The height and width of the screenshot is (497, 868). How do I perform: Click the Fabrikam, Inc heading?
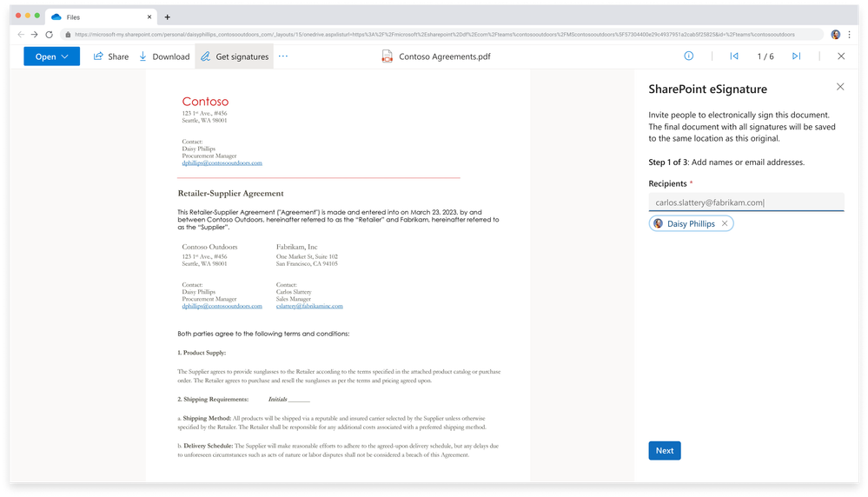click(296, 247)
